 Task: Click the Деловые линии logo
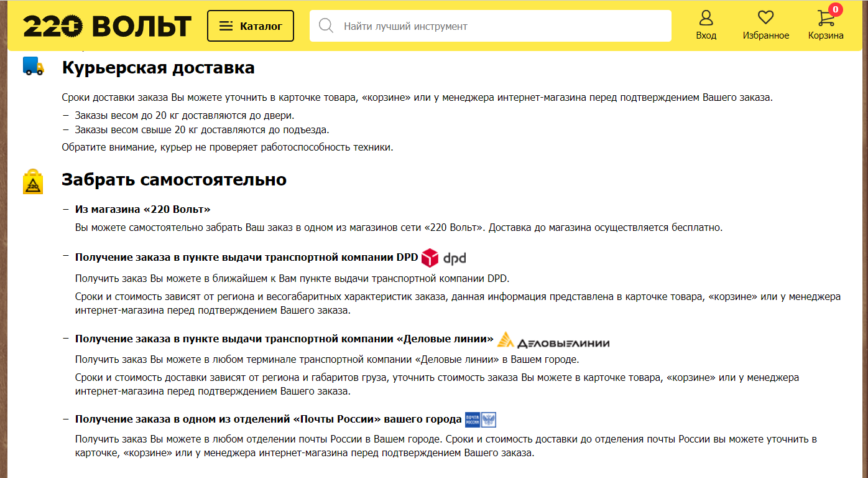553,340
